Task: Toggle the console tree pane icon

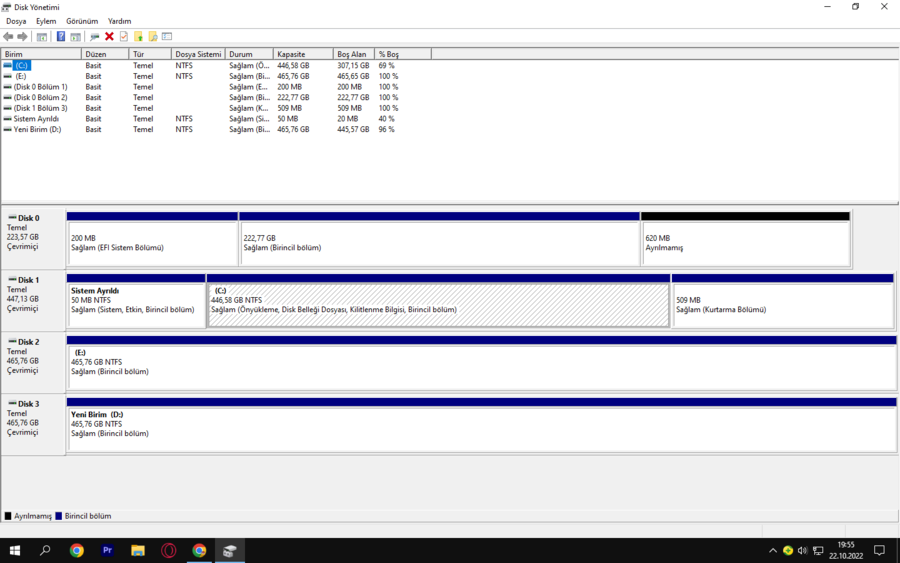Action: [x=42, y=37]
